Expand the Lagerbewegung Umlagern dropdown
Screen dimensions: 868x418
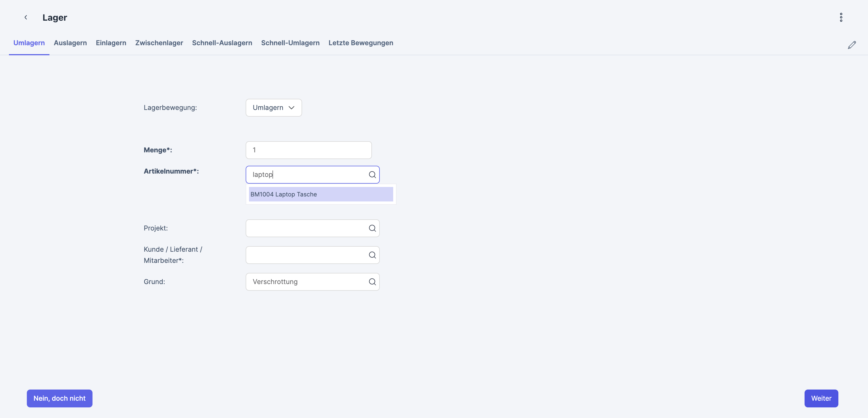click(x=273, y=108)
